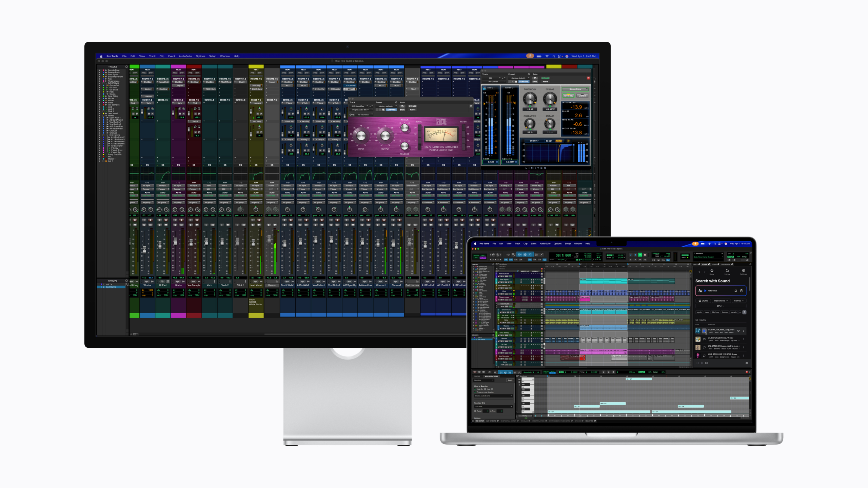
Task: Uncheck Preserve note duration
Action: tap(475, 392)
